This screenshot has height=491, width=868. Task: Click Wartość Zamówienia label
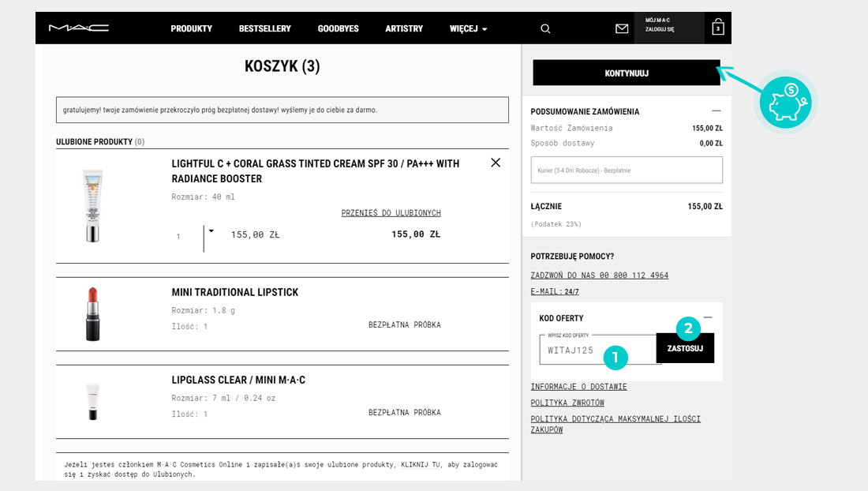(571, 128)
